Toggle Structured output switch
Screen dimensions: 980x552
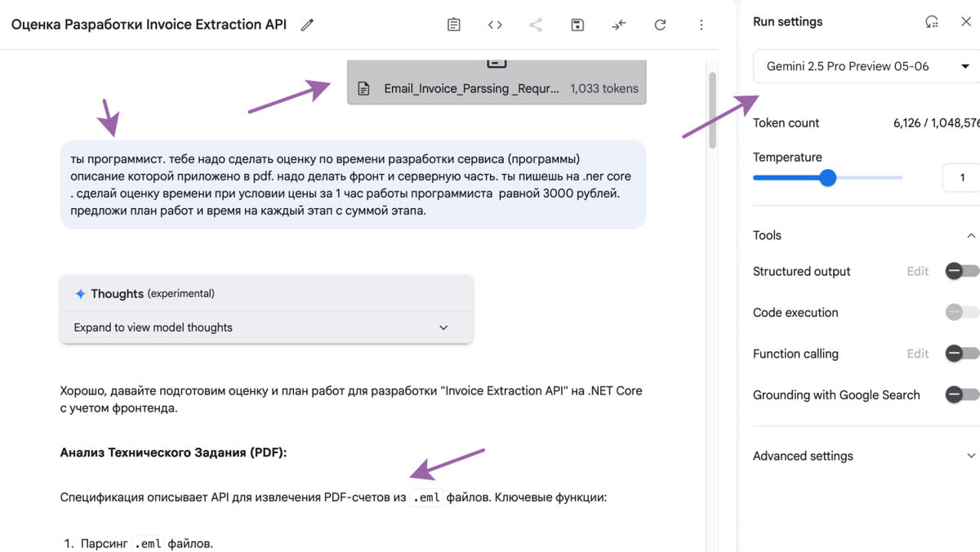[x=962, y=271]
